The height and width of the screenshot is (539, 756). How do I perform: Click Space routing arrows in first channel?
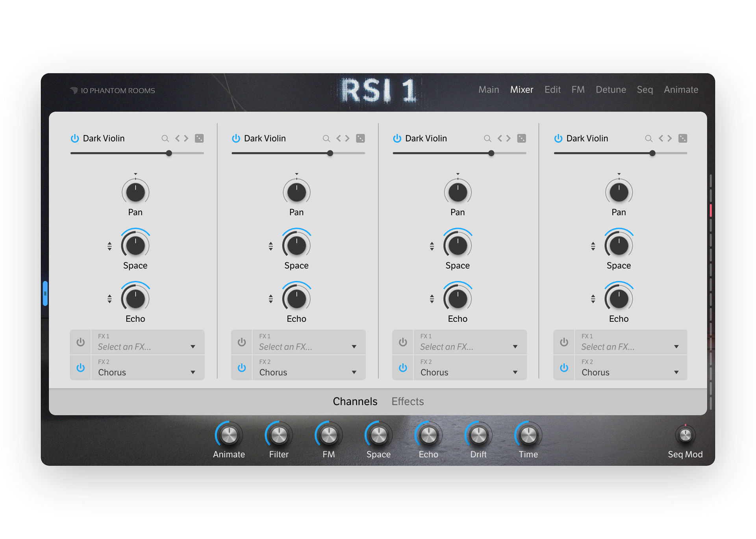[109, 246]
